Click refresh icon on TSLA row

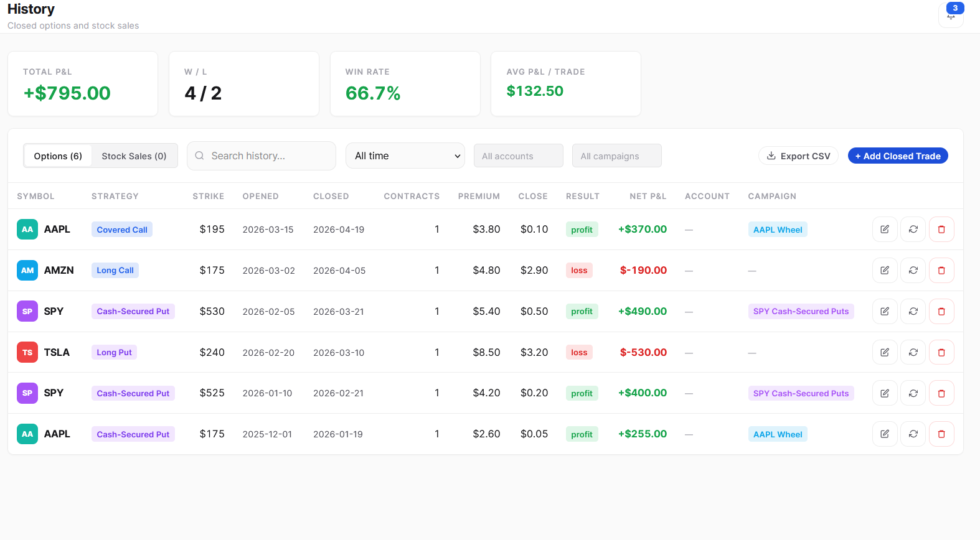pyautogui.click(x=913, y=352)
